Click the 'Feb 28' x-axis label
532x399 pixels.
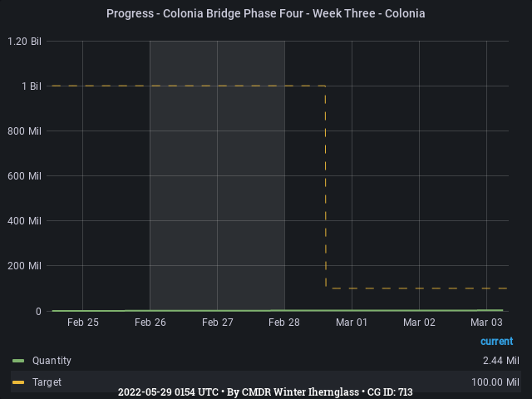tap(284, 323)
